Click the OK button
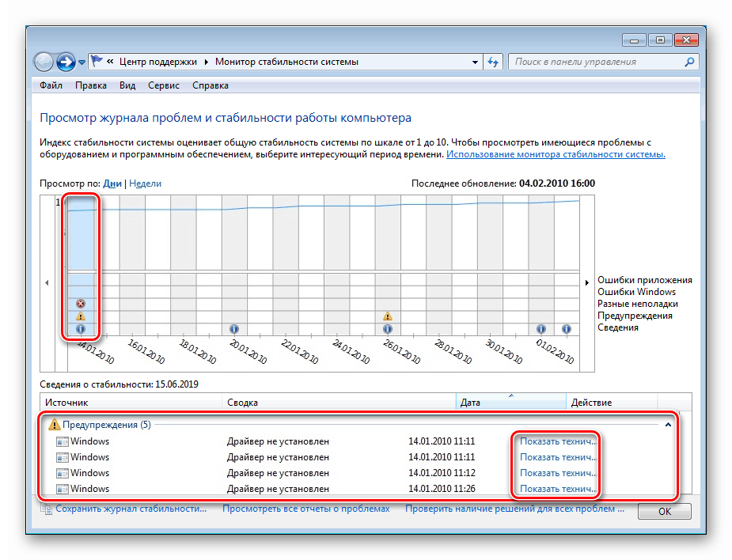This screenshot has height=560, width=732. [x=665, y=512]
